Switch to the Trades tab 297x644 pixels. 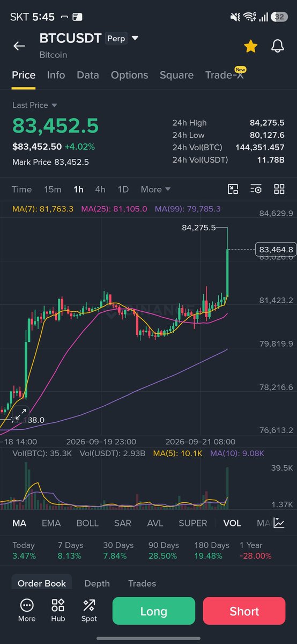pyautogui.click(x=142, y=583)
